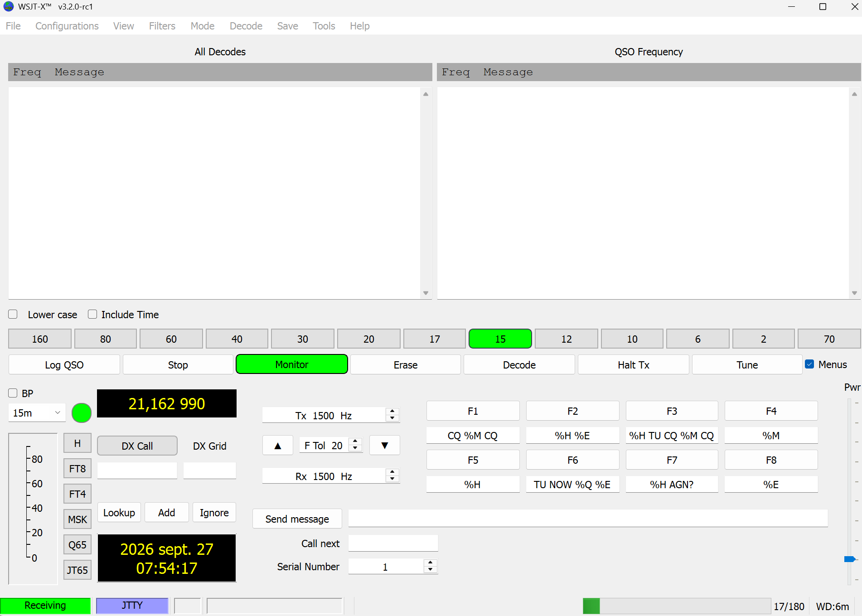The image size is (862, 616).
Task: Decrease F Tol value
Action: coord(355,449)
